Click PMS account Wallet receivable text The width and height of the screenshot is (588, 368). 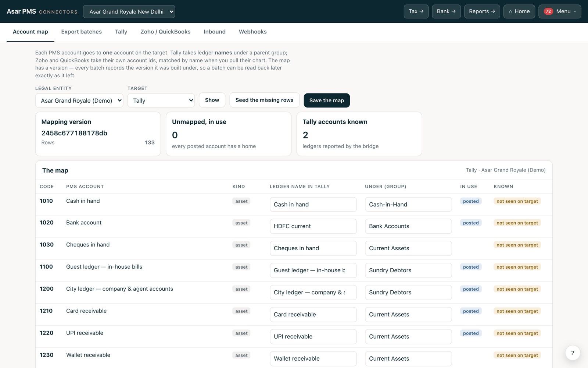pyautogui.click(x=88, y=355)
